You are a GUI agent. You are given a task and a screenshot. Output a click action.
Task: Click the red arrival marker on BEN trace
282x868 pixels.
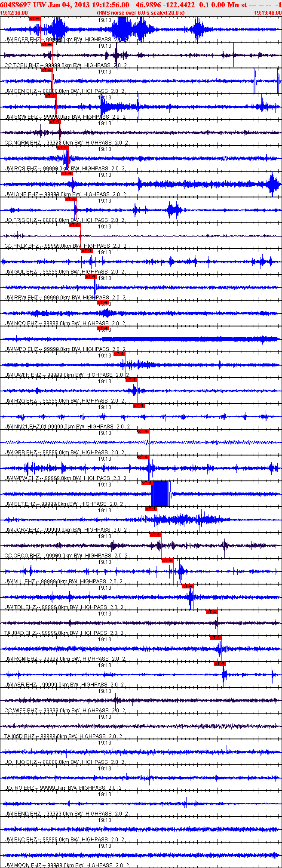click(x=46, y=70)
